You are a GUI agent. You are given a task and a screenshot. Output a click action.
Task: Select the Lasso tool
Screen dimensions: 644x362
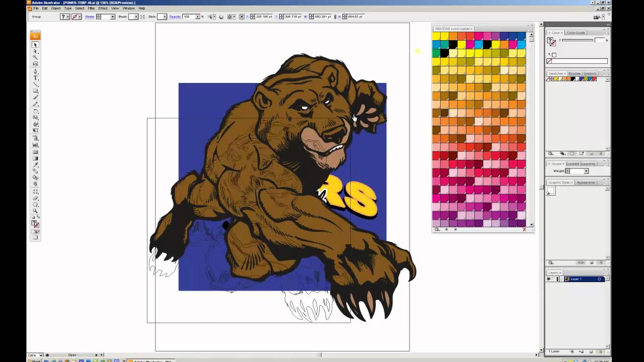[35, 64]
